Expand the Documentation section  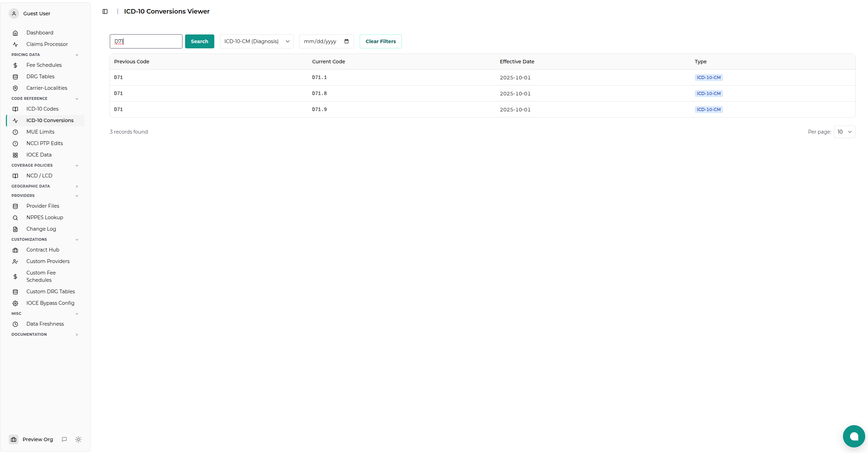77,335
